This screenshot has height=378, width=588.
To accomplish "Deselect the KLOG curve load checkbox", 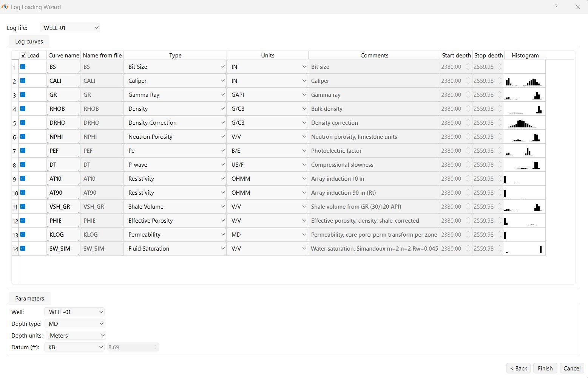I will [x=23, y=234].
